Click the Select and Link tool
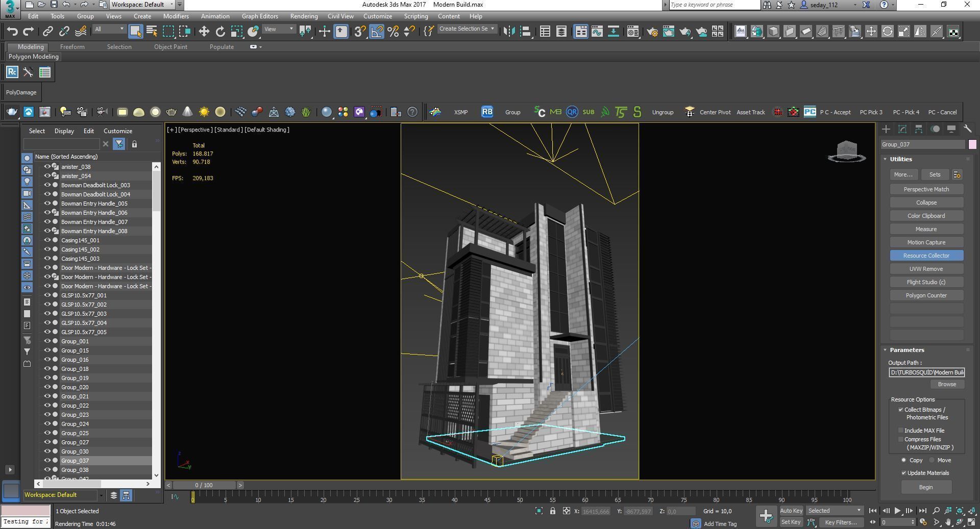Image resolution: width=980 pixels, height=529 pixels. pyautogui.click(x=47, y=31)
